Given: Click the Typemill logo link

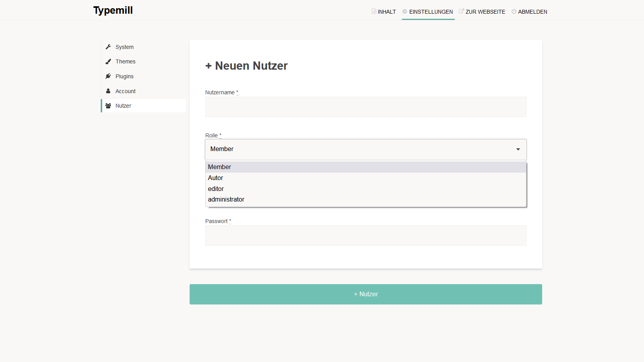Looking at the screenshot, I should click(x=113, y=10).
